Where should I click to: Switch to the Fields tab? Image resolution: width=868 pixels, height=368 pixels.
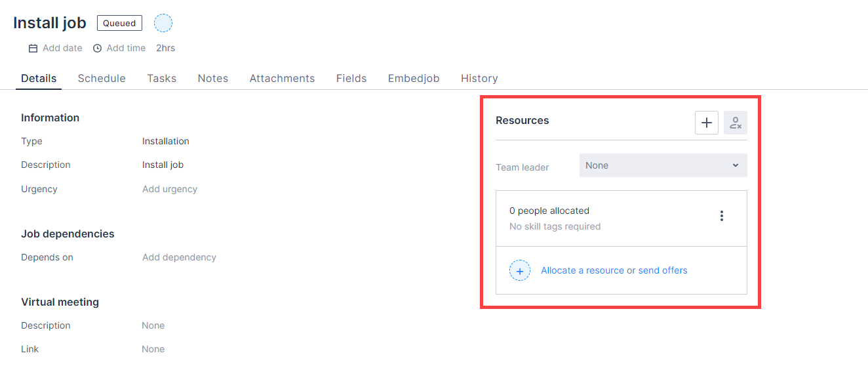click(x=351, y=78)
